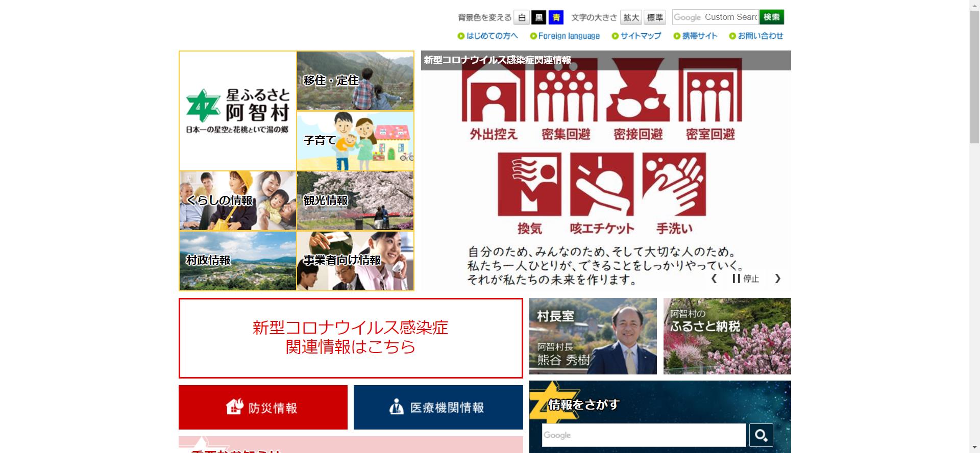Click the house-fire icon on 防災情報
Image resolution: width=980 pixels, height=453 pixels.
pyautogui.click(x=235, y=407)
